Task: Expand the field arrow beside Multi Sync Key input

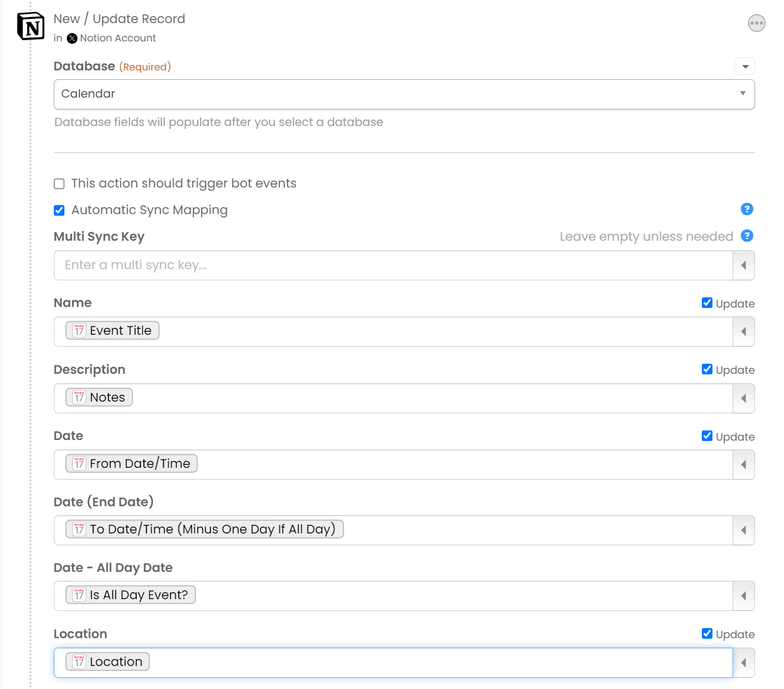Action: click(x=743, y=265)
